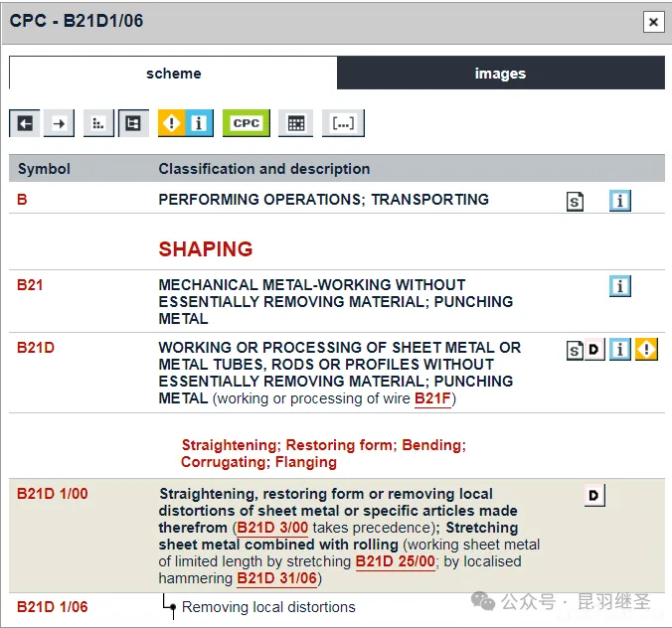
Task: Show info for the B21 class row
Action: 620,287
